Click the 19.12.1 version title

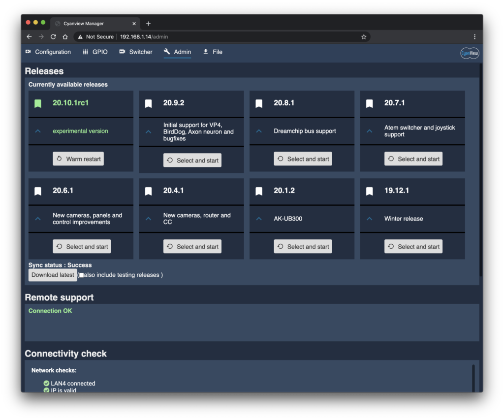point(397,191)
